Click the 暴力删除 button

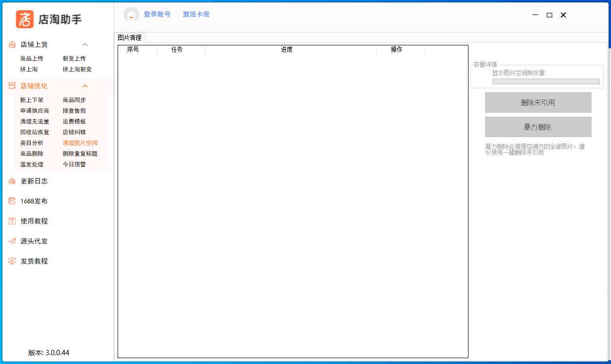coord(538,127)
